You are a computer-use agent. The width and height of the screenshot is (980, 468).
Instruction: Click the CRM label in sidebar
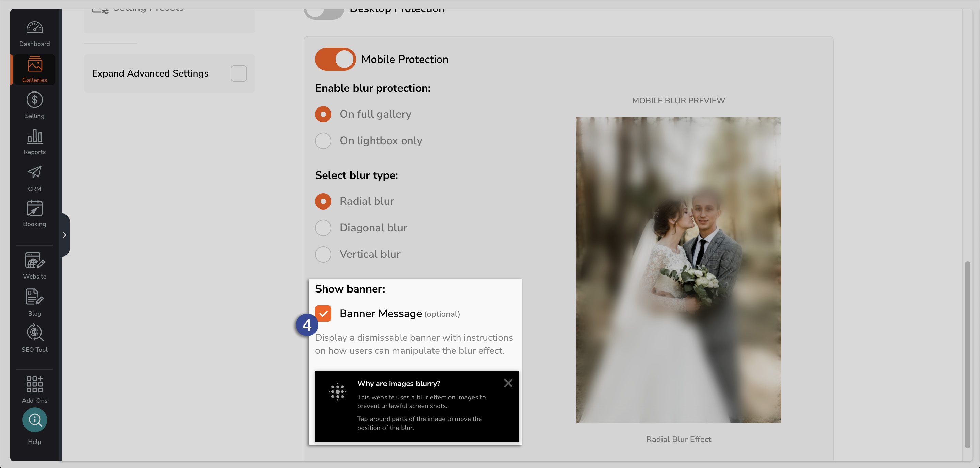tap(35, 189)
